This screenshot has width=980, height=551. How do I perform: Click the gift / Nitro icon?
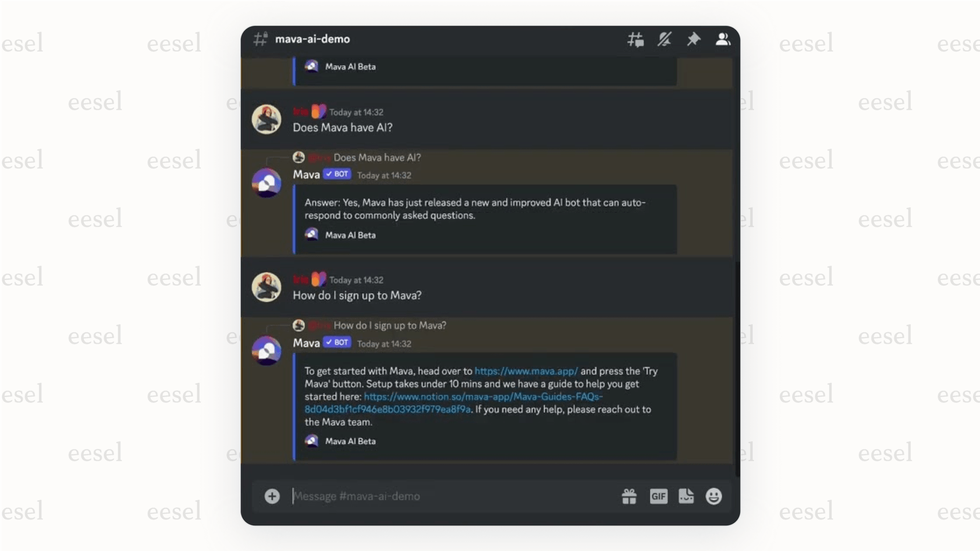[629, 496]
